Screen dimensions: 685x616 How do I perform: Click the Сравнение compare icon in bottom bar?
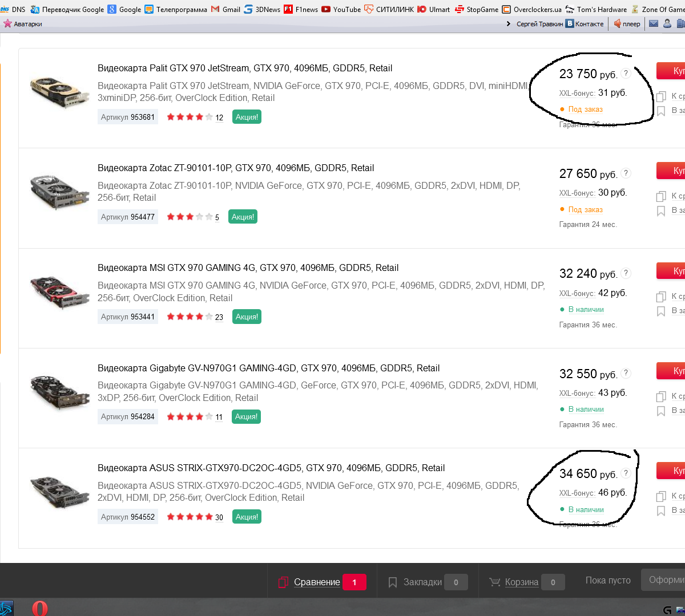coord(283,582)
